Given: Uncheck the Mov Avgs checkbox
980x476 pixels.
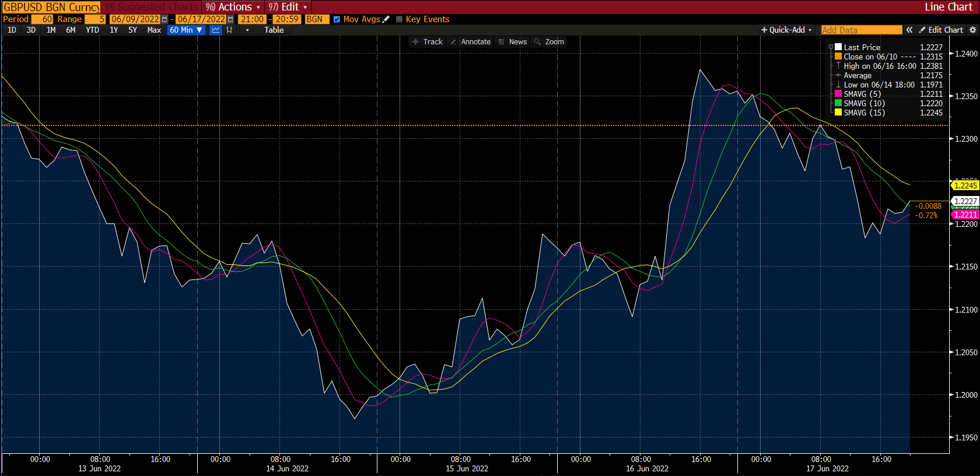Looking at the screenshot, I should [x=337, y=19].
